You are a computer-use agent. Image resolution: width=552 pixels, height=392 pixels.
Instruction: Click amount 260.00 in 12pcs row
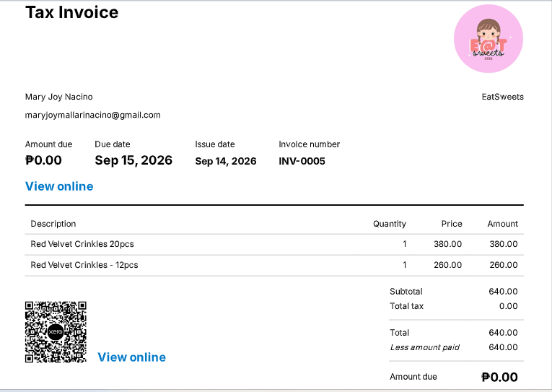click(504, 265)
